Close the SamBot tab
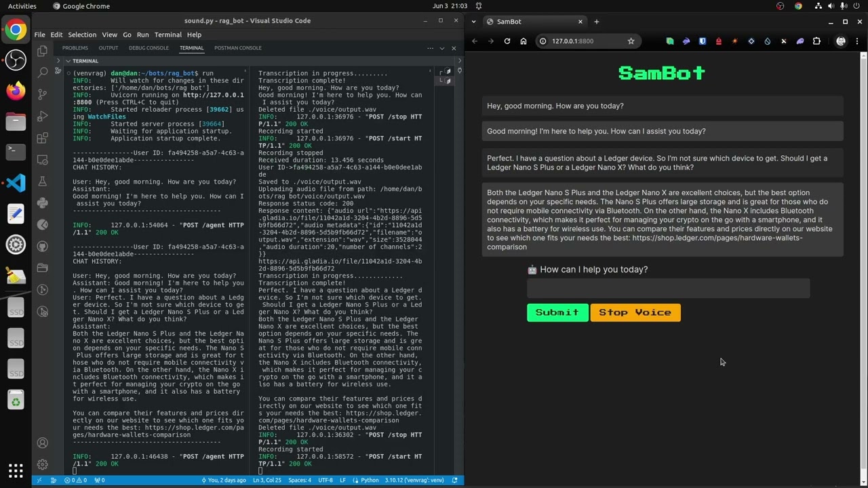The width and height of the screenshot is (868, 488). click(580, 22)
